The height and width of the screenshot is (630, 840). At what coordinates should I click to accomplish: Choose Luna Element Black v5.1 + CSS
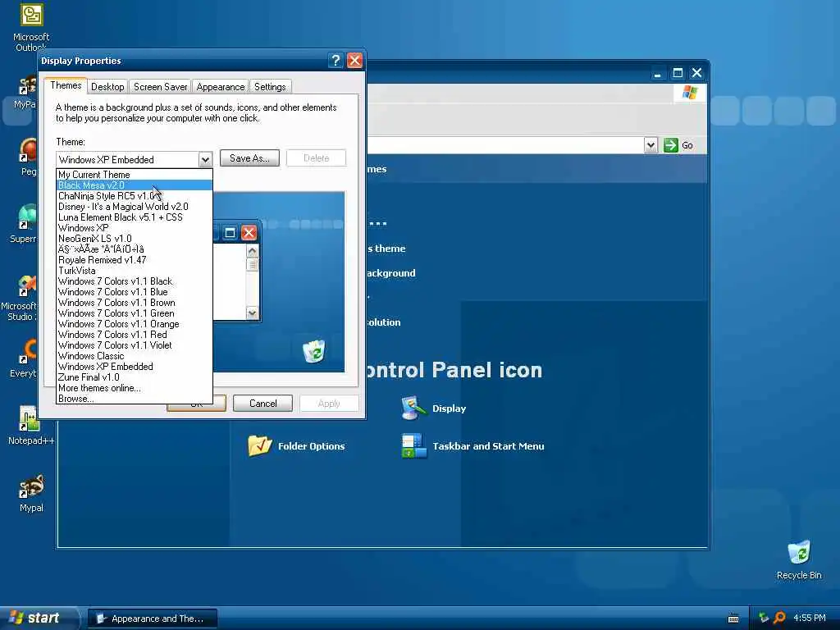coord(135,217)
